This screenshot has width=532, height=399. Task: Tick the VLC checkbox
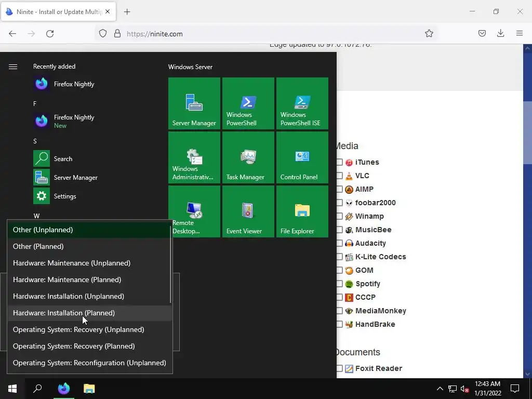(x=339, y=176)
